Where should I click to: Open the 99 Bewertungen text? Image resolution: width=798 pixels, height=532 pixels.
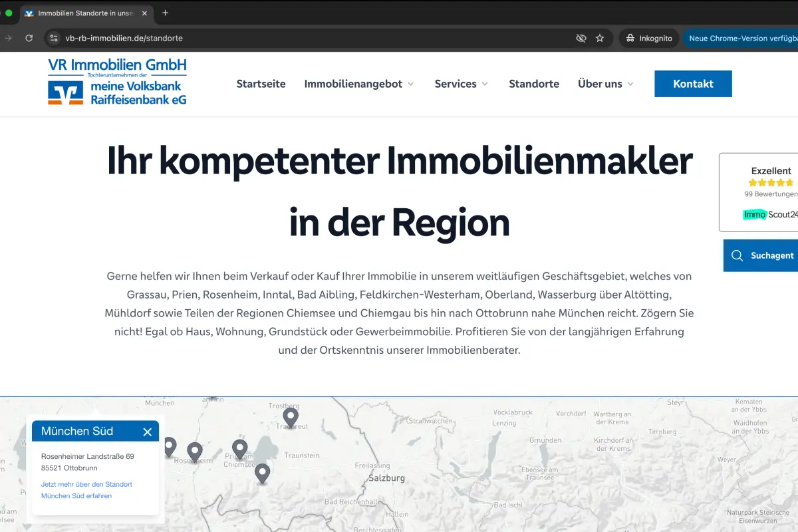point(771,194)
